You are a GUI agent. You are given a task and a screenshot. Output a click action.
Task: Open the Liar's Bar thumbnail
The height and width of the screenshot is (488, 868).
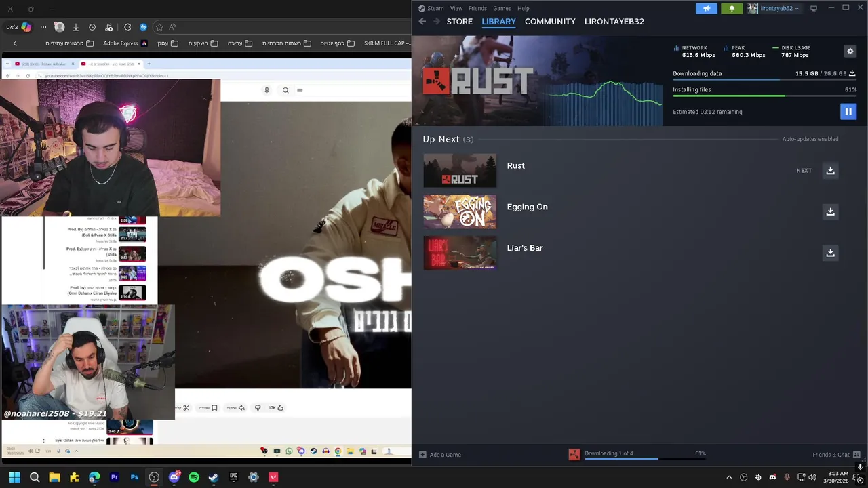460,253
